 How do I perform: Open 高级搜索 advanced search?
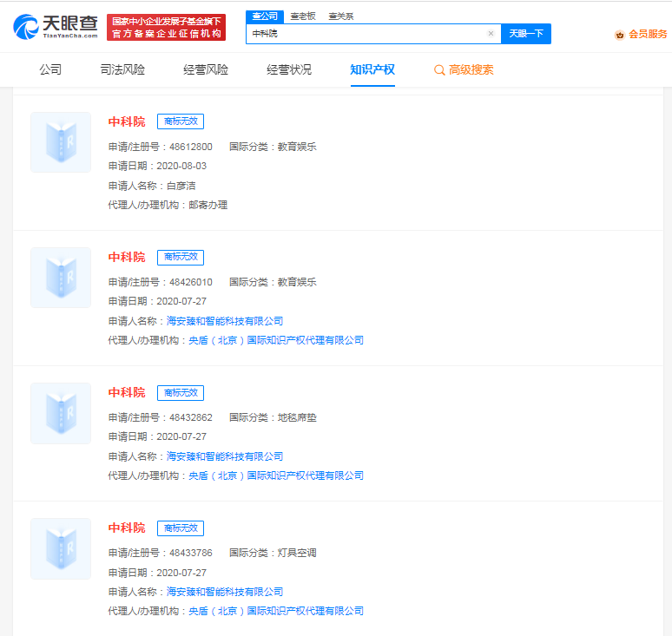471,69
